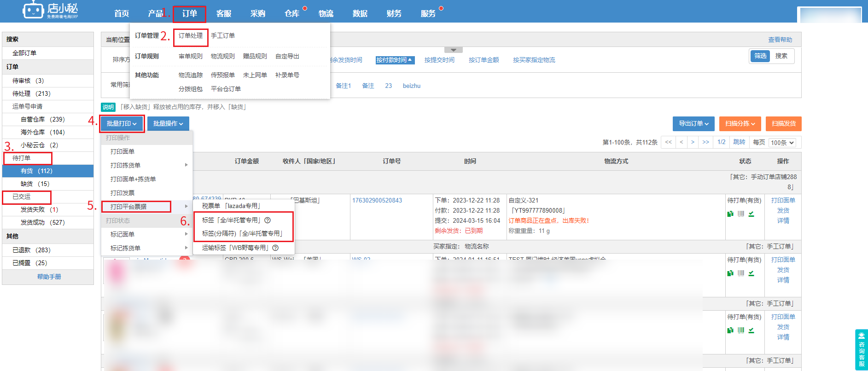Sort by 按付款时间
Screen dimensions: 868x371
click(x=395, y=60)
